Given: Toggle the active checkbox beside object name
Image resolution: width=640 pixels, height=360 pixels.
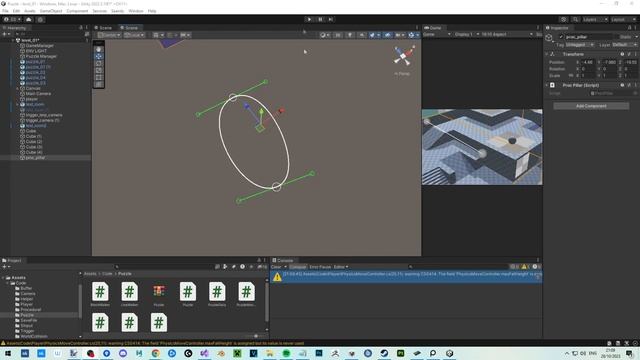Looking at the screenshot, I should pyautogui.click(x=561, y=37).
